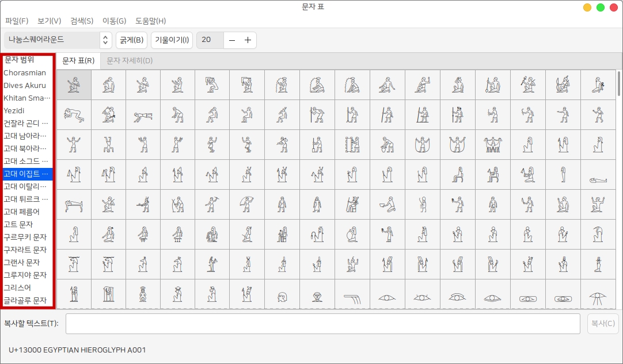Viewport: 623px width, 364px height.
Task: Click the 복사할 텍스트 input field
Action: [x=322, y=323]
